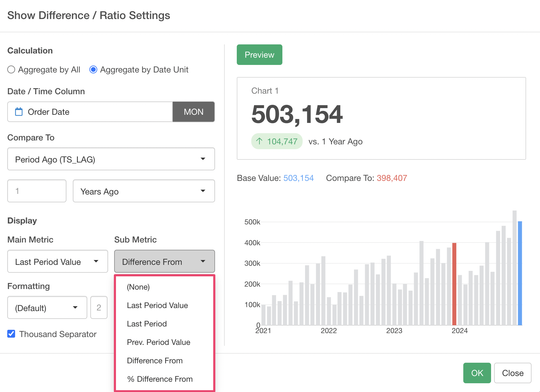Image resolution: width=540 pixels, height=392 pixels.
Task: Uncheck the Thousand Separator checkbox
Action: pos(11,334)
